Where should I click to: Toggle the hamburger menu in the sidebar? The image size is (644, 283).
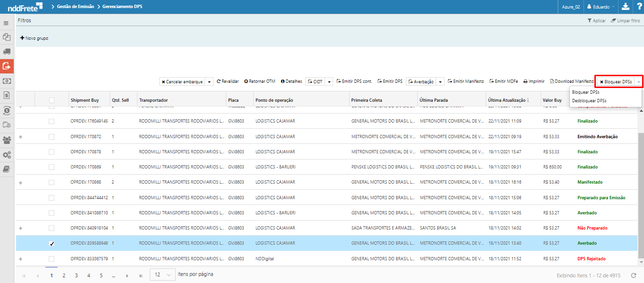tap(6, 23)
